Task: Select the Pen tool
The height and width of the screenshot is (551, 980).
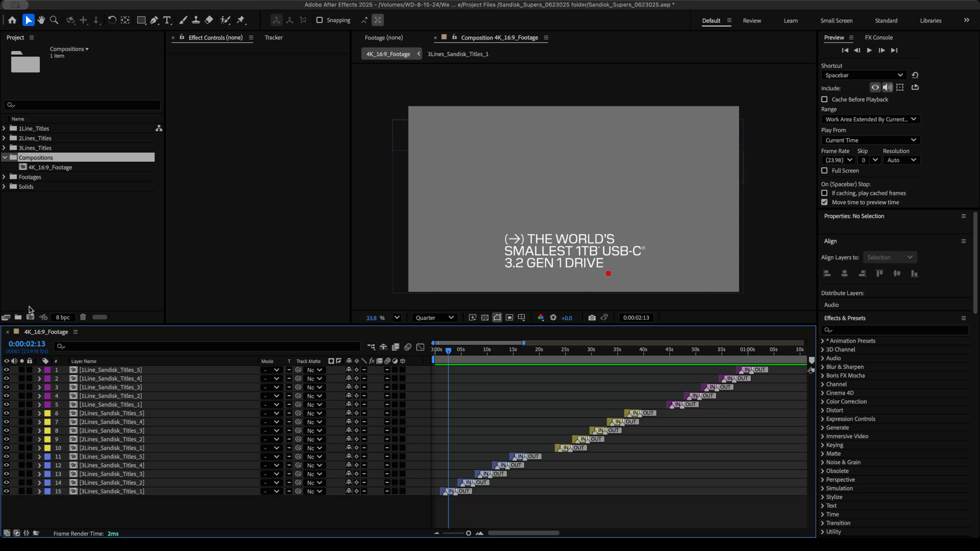Action: [154, 20]
